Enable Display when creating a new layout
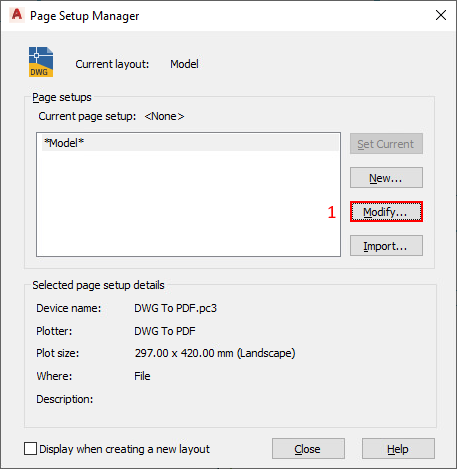 [x=30, y=449]
